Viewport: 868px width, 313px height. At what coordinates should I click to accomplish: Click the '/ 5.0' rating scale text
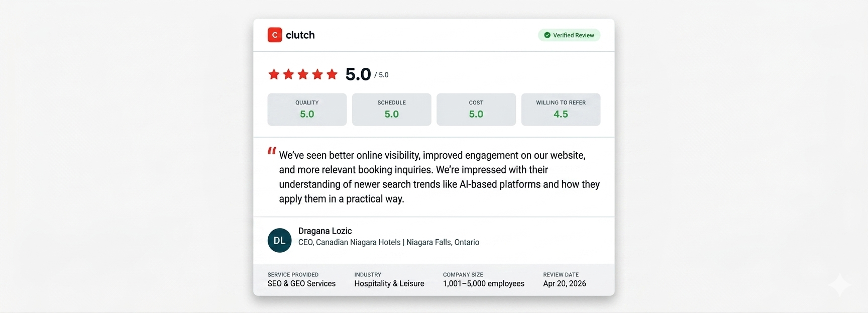point(381,75)
